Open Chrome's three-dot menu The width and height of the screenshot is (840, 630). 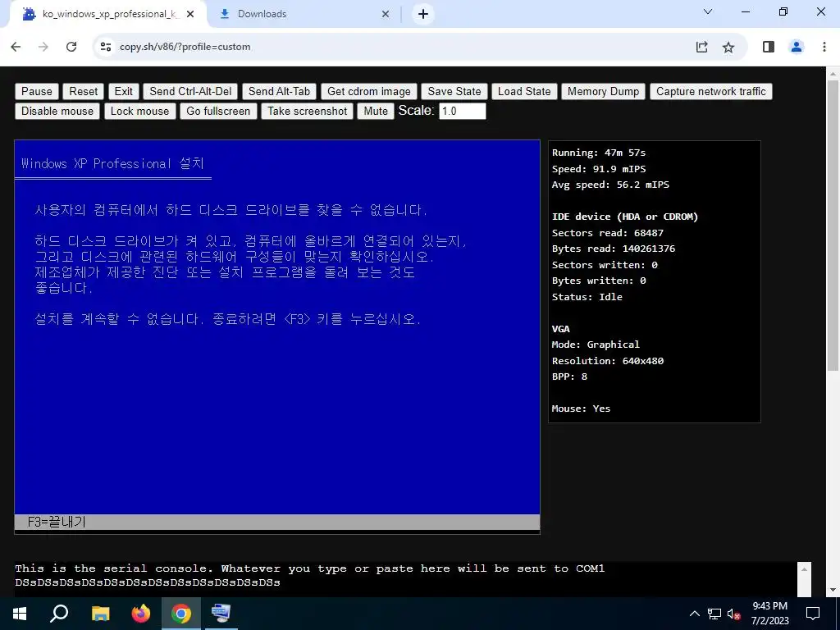click(824, 47)
